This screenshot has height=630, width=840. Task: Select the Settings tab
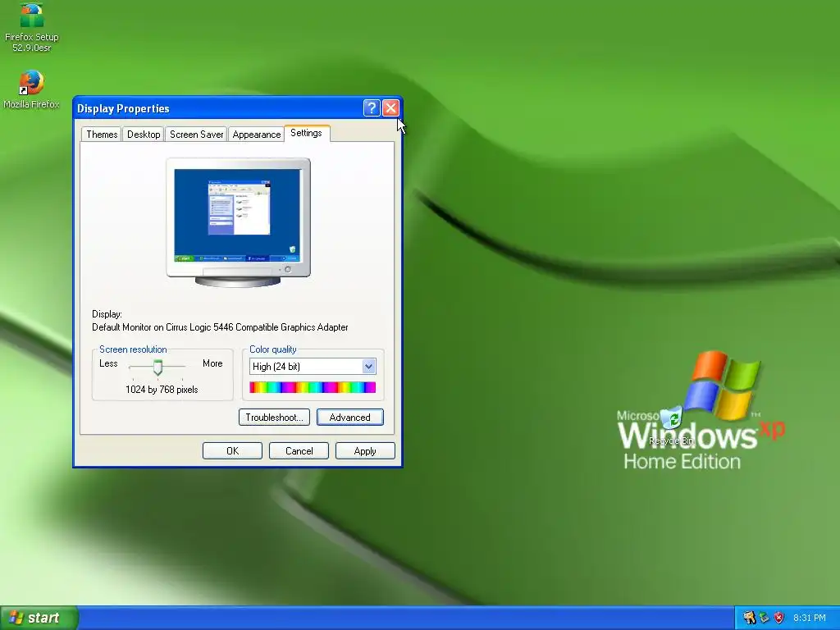pos(307,134)
